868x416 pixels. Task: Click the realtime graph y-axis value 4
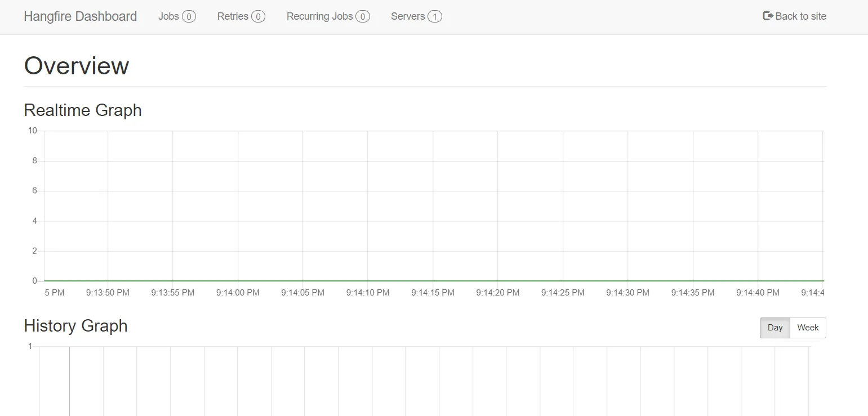(35, 221)
